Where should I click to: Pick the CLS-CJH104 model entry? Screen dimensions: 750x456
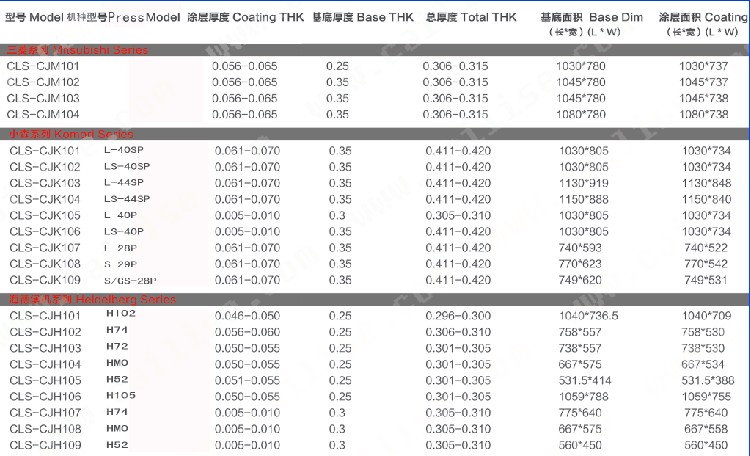[45, 365]
